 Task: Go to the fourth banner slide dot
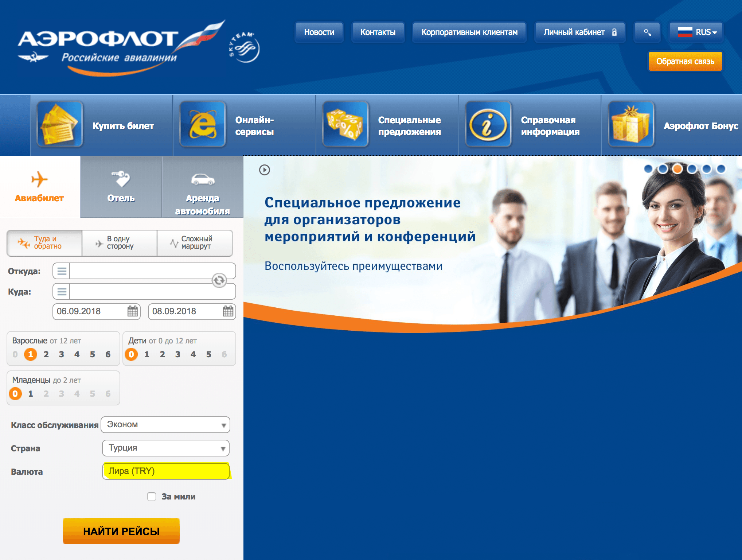pyautogui.click(x=692, y=169)
